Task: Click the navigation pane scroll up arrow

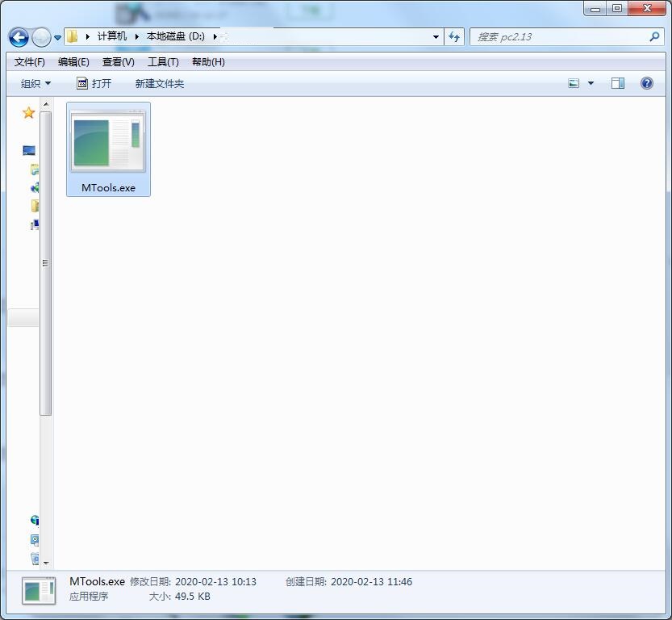Action: 46,105
